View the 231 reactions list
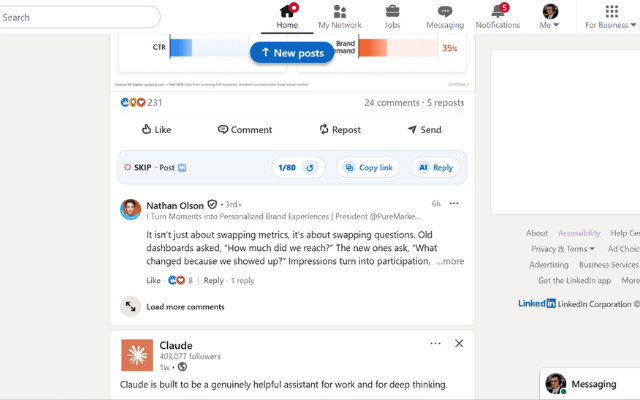 tap(141, 102)
